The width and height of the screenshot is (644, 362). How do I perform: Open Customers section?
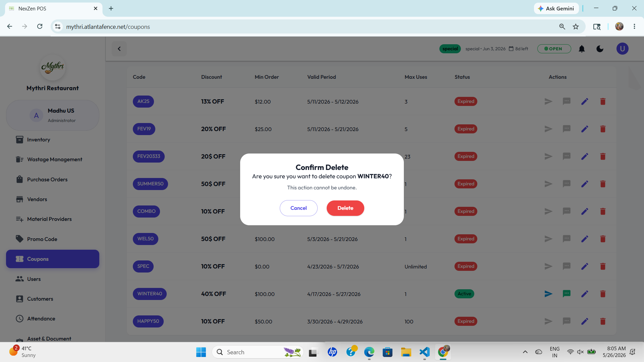point(53,299)
